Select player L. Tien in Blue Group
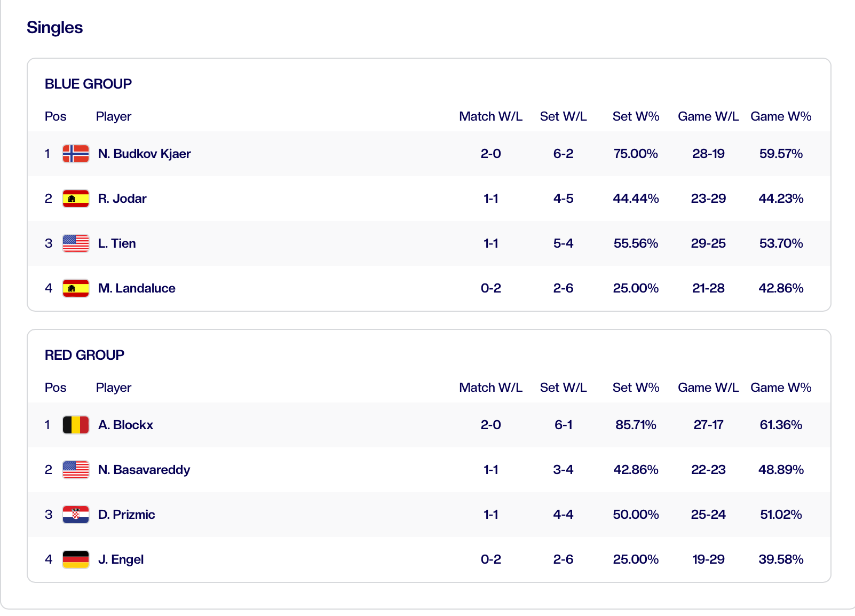 117,243
